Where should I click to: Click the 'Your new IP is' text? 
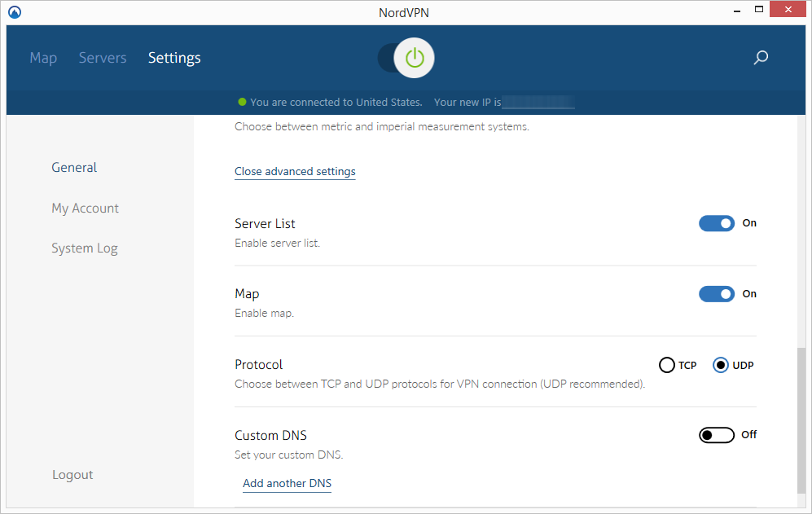click(467, 103)
